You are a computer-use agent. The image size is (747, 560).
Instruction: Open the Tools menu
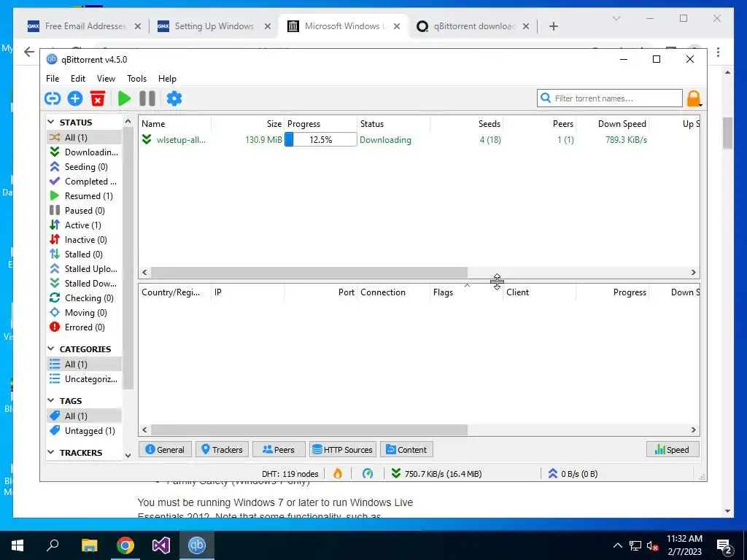pyautogui.click(x=136, y=79)
